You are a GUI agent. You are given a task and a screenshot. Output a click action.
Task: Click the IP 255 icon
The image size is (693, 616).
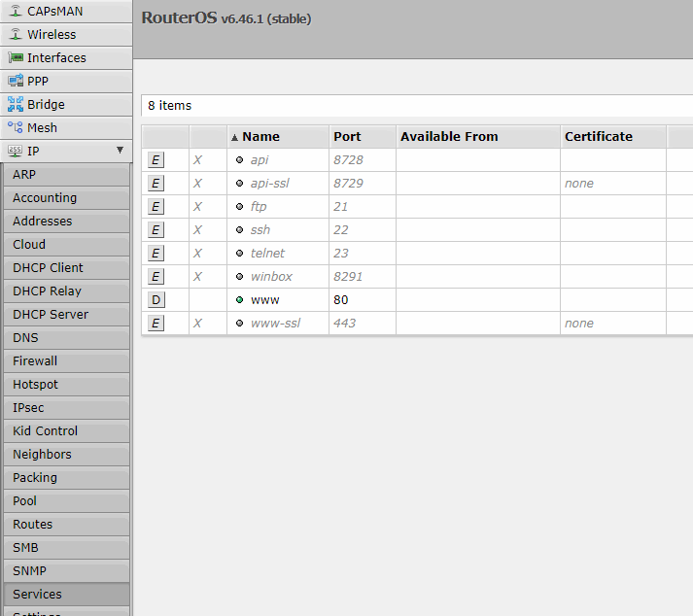coord(16,152)
